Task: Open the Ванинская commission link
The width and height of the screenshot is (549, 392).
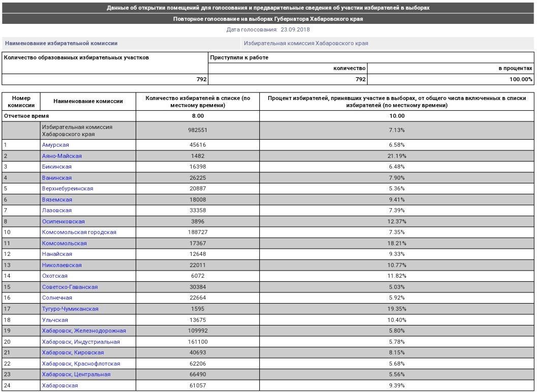Action: (57, 178)
